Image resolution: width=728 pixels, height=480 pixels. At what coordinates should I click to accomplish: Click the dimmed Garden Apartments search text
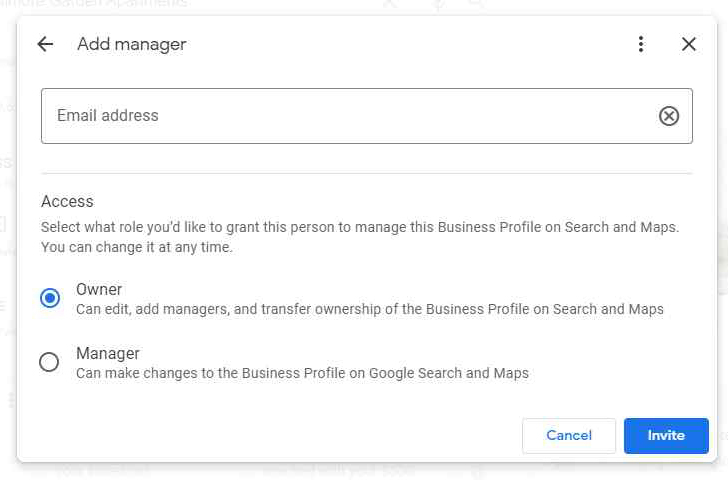tap(110, 4)
